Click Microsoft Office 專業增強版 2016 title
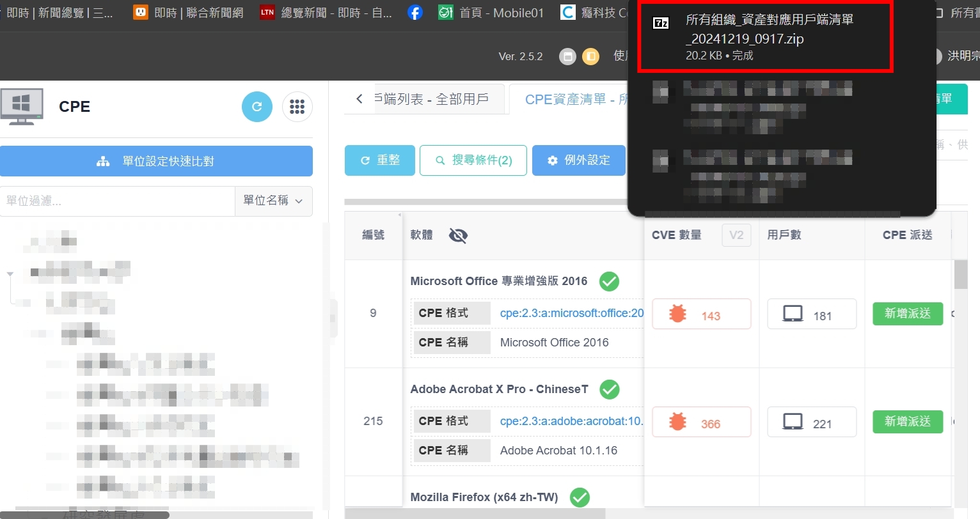This screenshot has width=980, height=519. pos(499,281)
